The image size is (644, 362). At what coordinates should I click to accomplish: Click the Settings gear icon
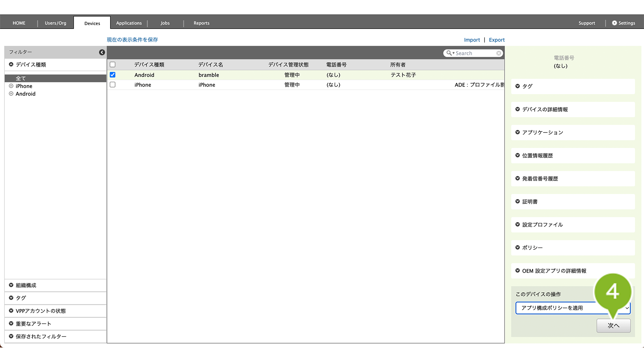(614, 23)
